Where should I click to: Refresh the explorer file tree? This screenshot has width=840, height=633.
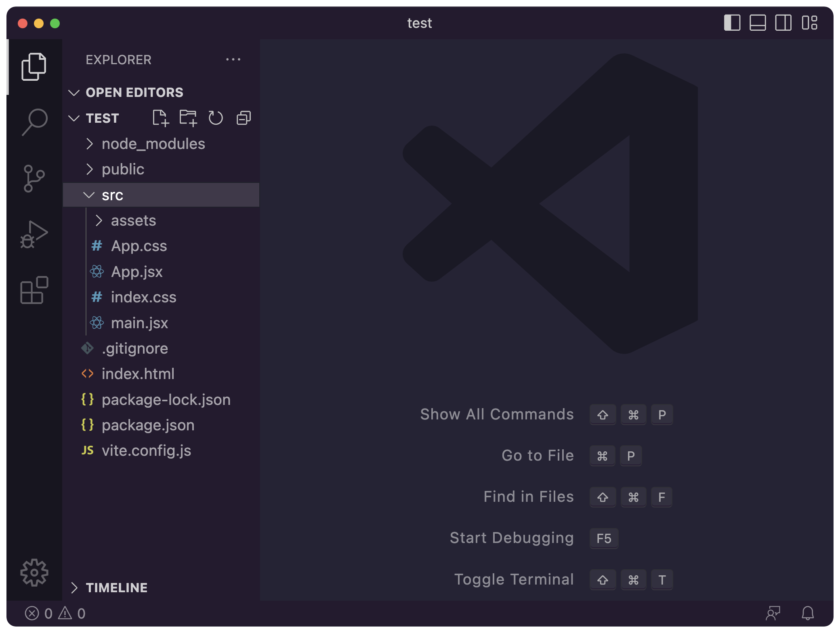point(216,118)
